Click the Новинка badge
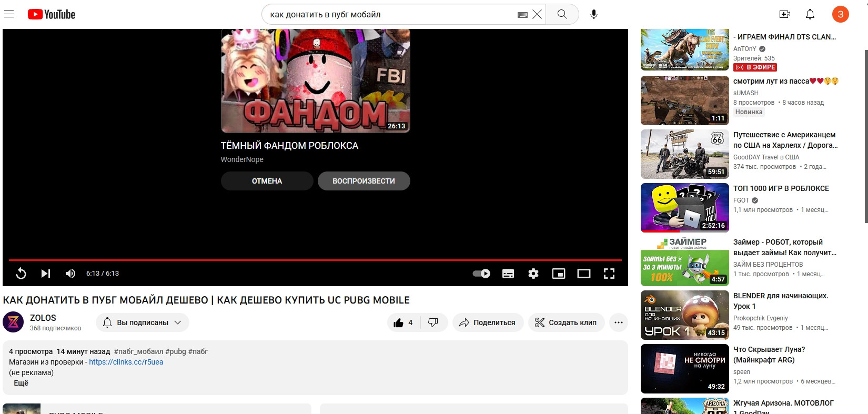Viewport: 868px width, 414px height. [x=749, y=112]
